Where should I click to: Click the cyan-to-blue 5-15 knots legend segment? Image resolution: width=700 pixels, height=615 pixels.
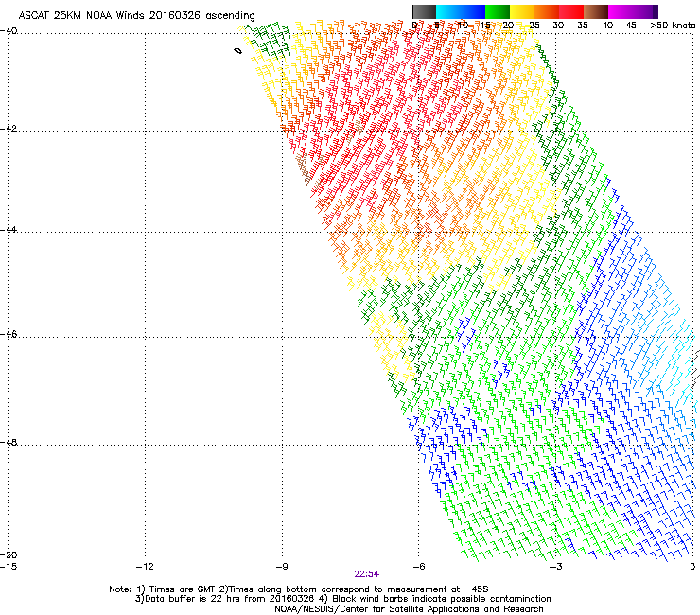point(461,11)
